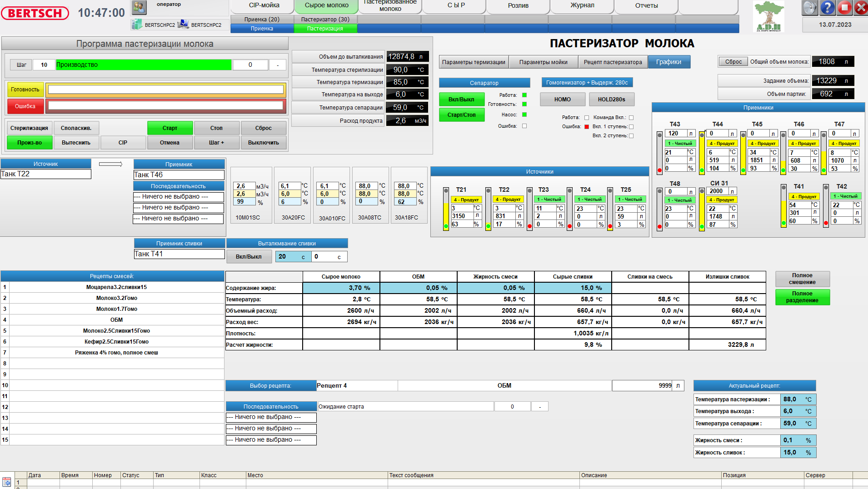Open help via the blue question mark icon
The height and width of the screenshot is (489, 868).
(x=827, y=8)
